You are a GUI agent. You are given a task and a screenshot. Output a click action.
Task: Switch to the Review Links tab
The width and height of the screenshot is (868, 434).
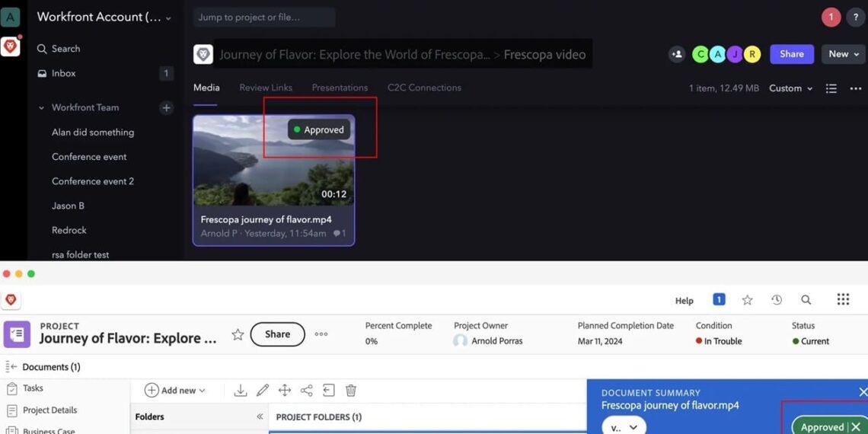point(266,88)
